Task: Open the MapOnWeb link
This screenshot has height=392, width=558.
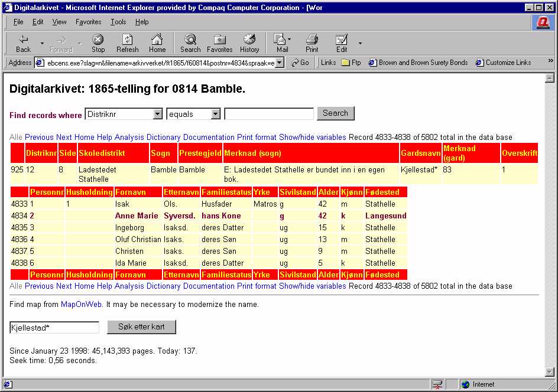Action: click(81, 304)
